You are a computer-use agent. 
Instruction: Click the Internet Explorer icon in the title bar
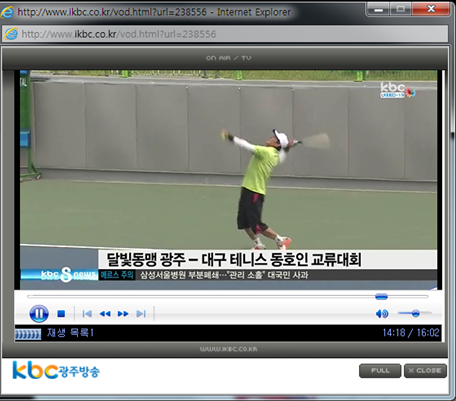pos(7,12)
